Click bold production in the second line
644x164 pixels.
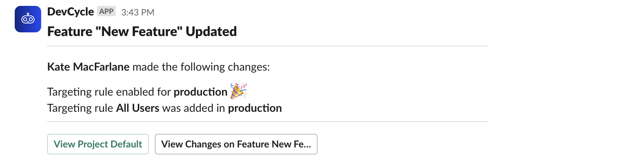tap(255, 108)
